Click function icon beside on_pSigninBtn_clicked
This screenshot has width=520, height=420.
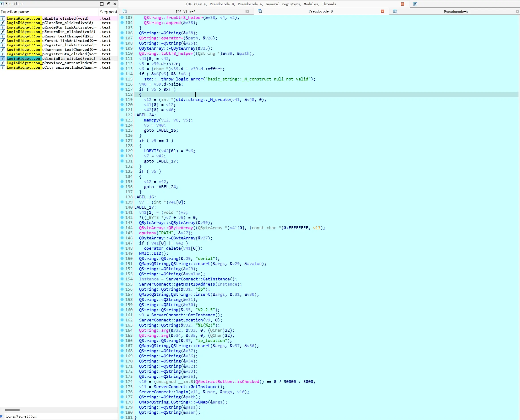pyautogui.click(x=3, y=59)
